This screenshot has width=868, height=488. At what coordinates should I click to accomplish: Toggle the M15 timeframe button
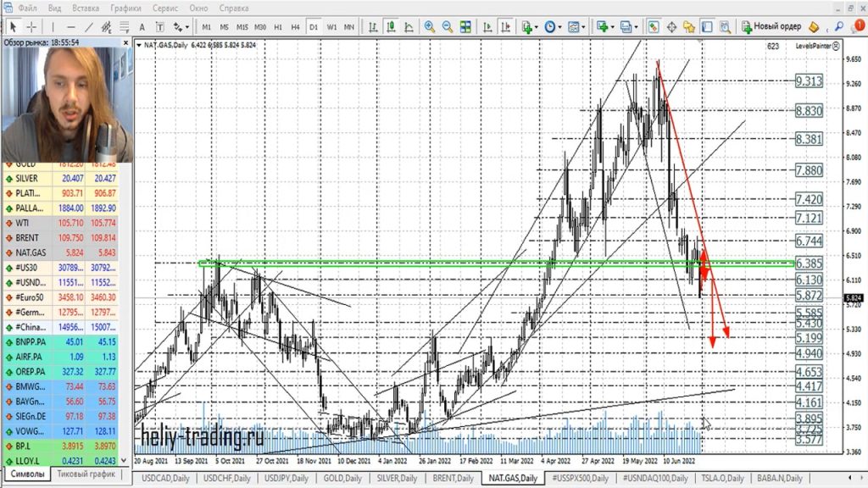242,27
